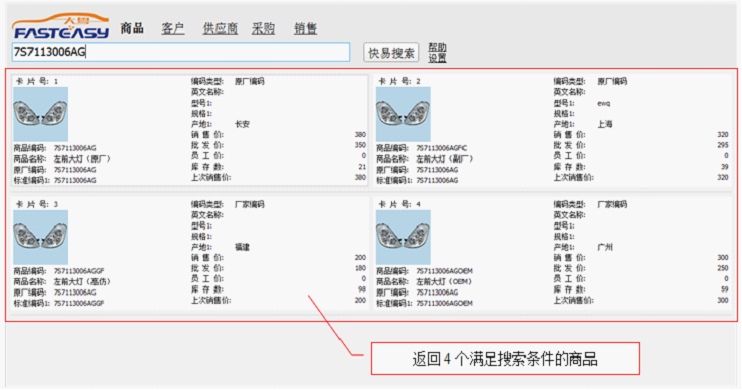The width and height of the screenshot is (742, 390).
Task: Select the headlight thumbnail on card 4
Action: tap(403, 237)
